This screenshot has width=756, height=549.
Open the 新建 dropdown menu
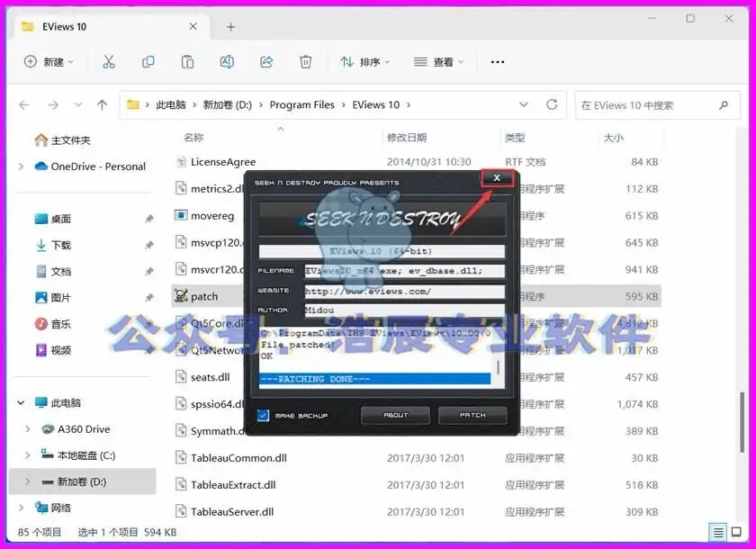click(x=49, y=62)
